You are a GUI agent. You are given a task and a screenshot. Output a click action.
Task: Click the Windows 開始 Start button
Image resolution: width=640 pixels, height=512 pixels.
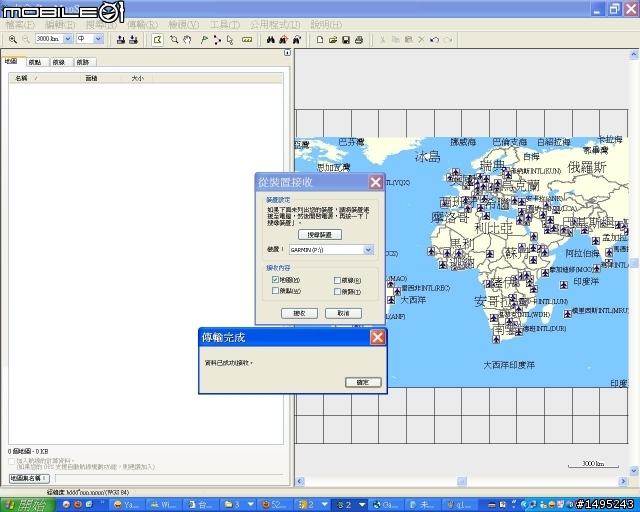point(27,505)
